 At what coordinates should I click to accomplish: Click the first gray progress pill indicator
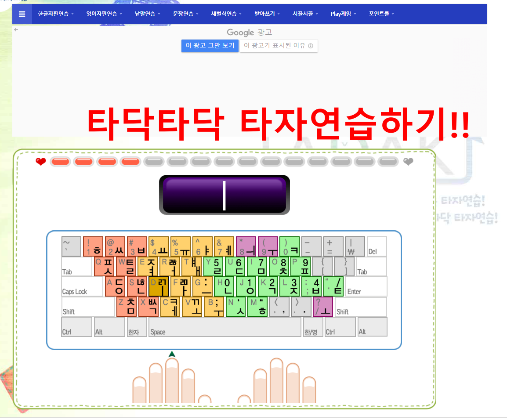coord(154,162)
